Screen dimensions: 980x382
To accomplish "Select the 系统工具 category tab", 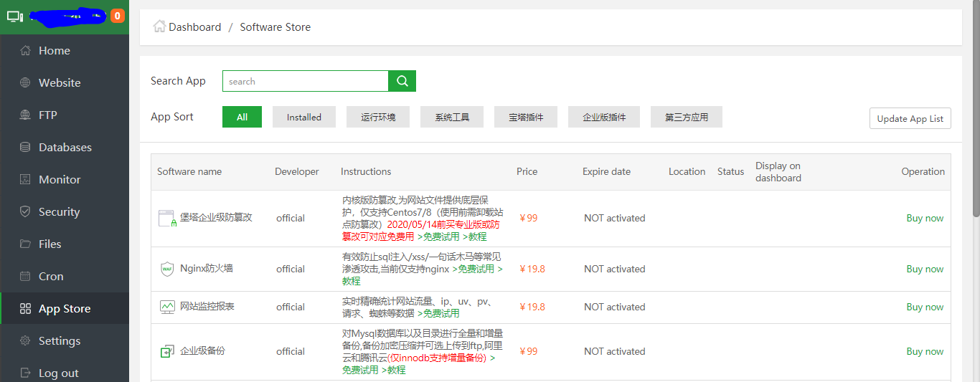I will (452, 117).
